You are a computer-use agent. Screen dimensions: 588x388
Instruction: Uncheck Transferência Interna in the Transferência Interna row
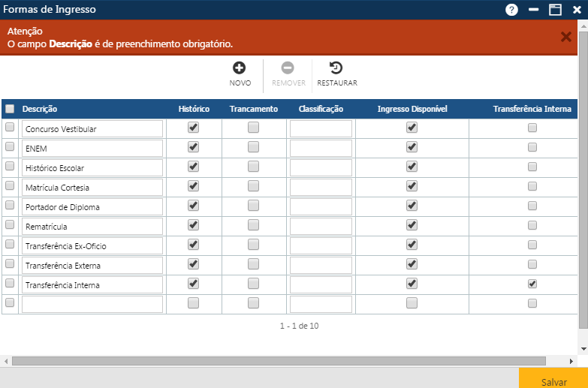tap(532, 284)
